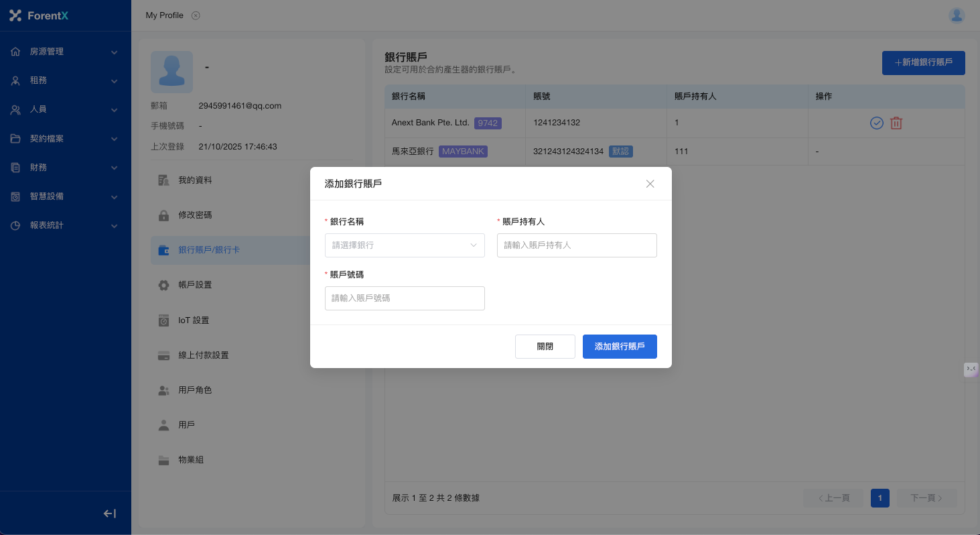Click the blue 添加銀行賬戶 submit button

(x=620, y=347)
